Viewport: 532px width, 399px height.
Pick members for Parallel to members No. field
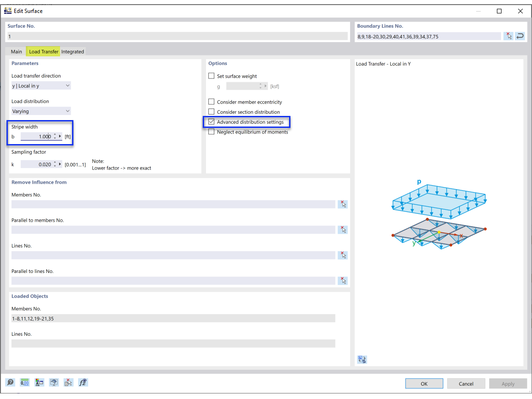pyautogui.click(x=343, y=230)
